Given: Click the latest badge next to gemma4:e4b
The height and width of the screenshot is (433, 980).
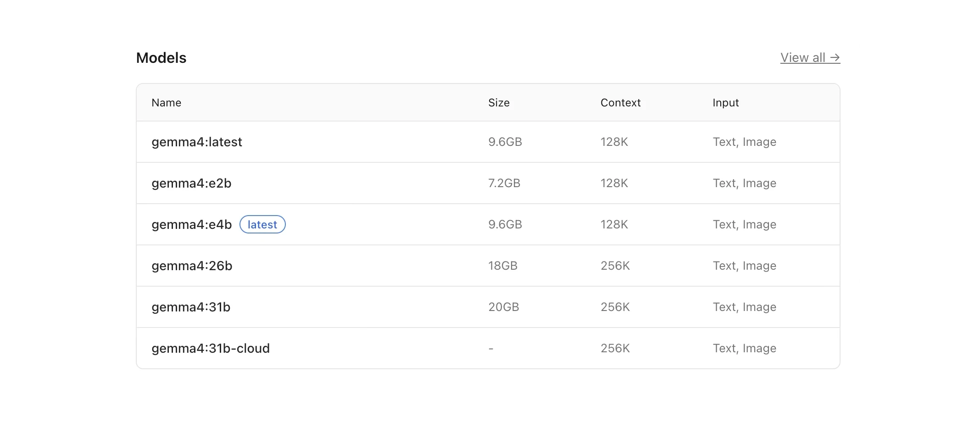Looking at the screenshot, I should pyautogui.click(x=262, y=225).
